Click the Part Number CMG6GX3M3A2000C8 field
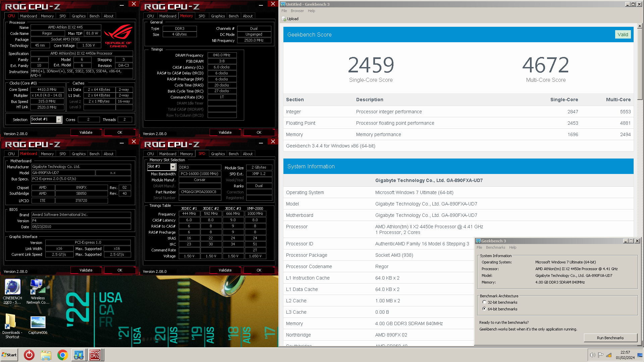This screenshot has height=362, width=644. click(x=200, y=192)
